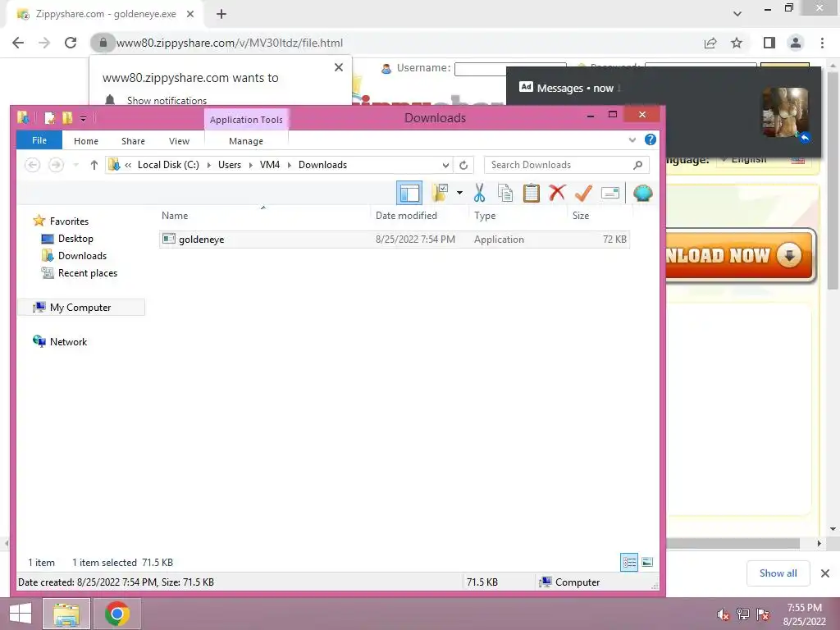Open a new Chrome tab
The height and width of the screenshot is (630, 840).
[221, 14]
